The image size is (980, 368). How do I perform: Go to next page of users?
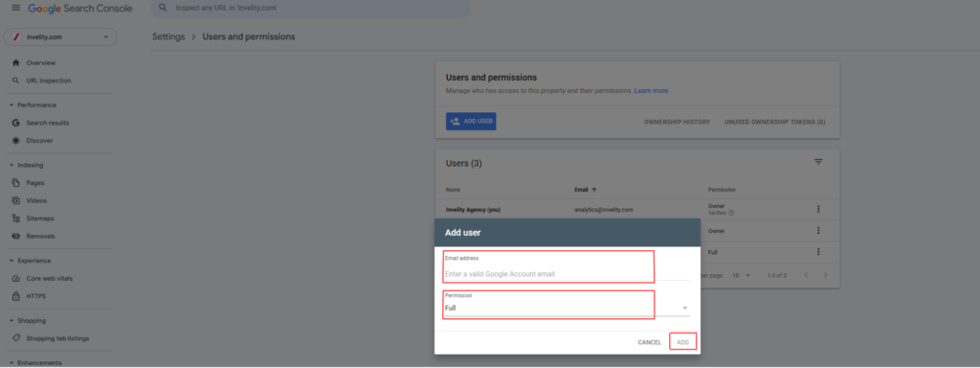coord(826,275)
